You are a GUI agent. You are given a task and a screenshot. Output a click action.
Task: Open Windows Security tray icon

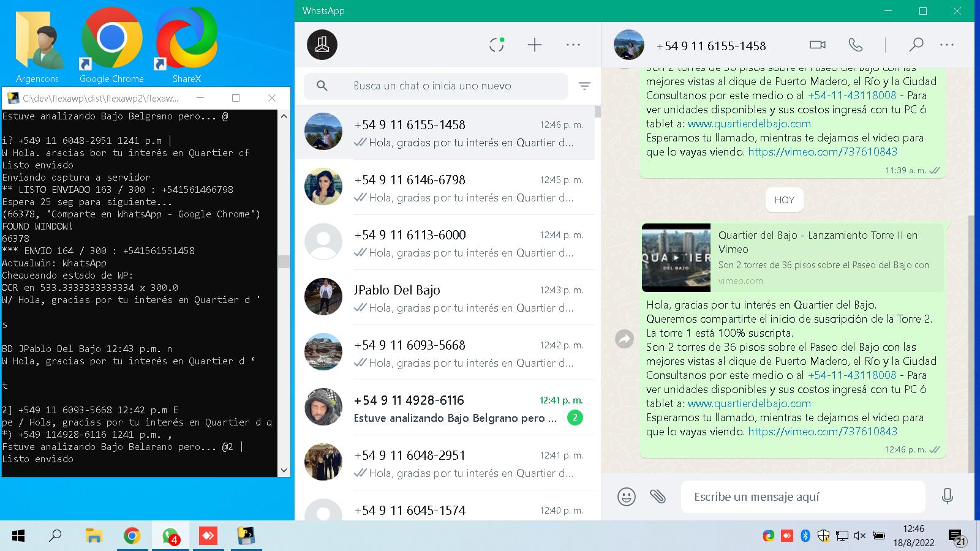824,536
